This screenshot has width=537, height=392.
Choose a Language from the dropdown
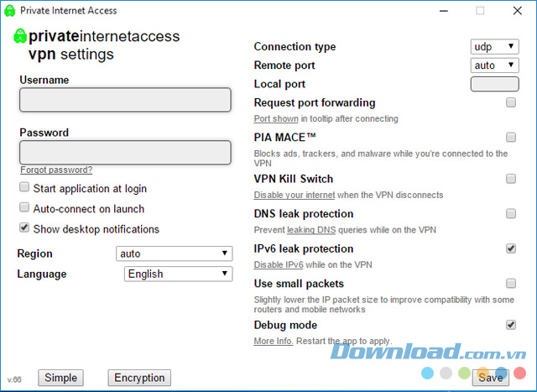(178, 274)
